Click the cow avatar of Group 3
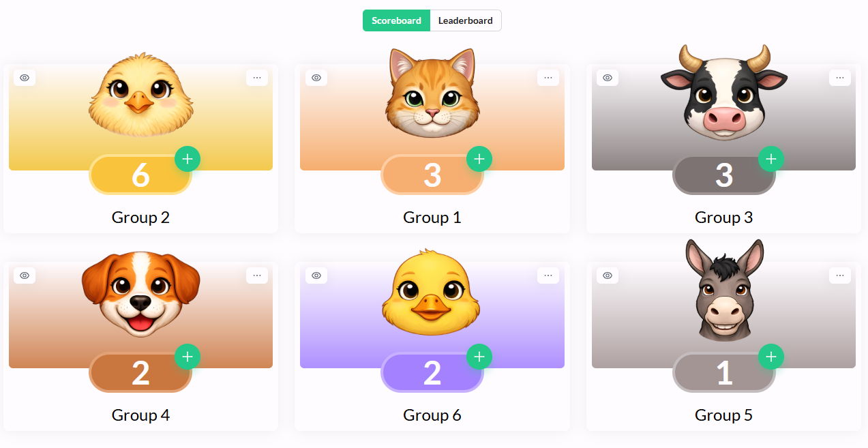Viewport: 868px width, 448px height. [724, 93]
